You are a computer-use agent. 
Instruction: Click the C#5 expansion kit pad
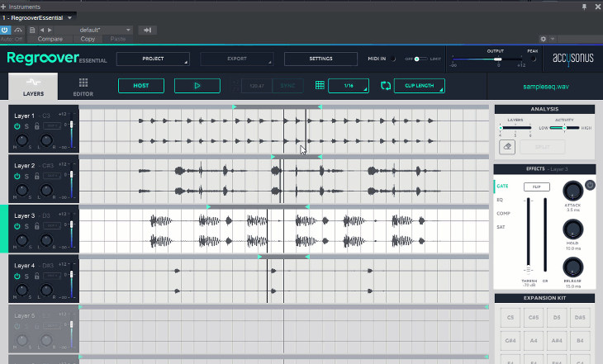534,318
